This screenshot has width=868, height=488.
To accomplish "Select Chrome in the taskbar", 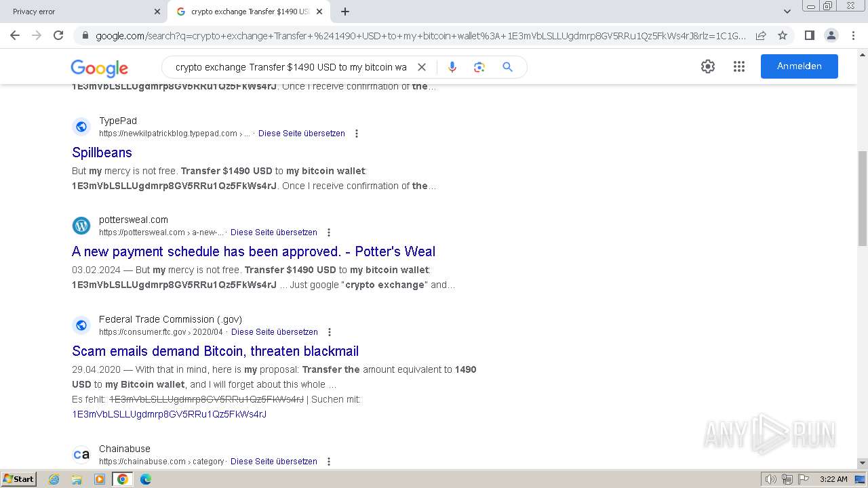I will [x=123, y=479].
